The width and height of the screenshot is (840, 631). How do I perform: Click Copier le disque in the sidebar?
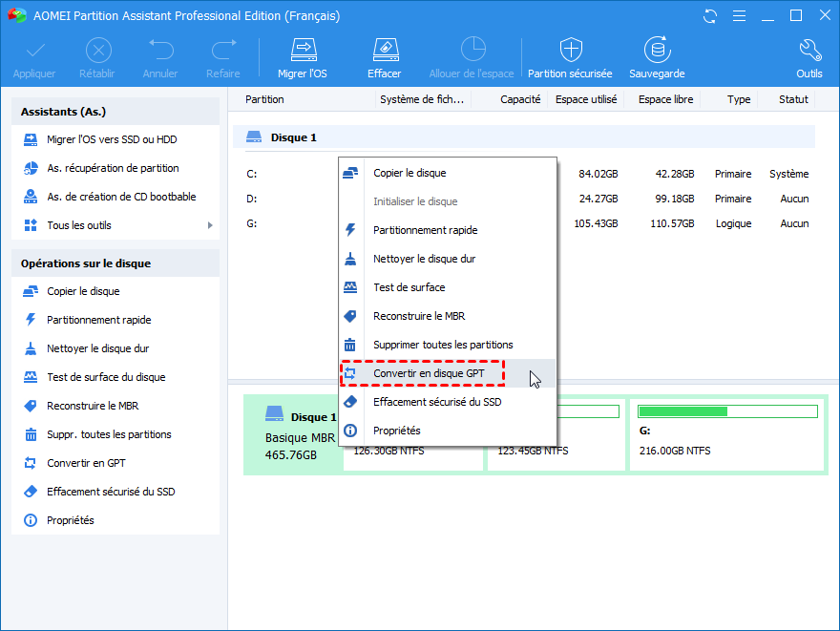(x=115, y=291)
